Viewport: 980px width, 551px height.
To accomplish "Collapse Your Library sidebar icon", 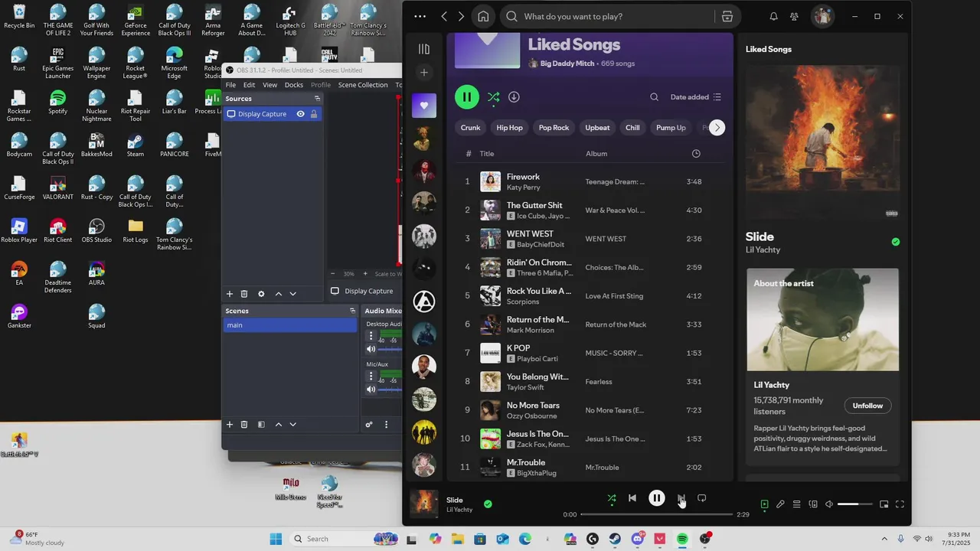I will pyautogui.click(x=424, y=49).
